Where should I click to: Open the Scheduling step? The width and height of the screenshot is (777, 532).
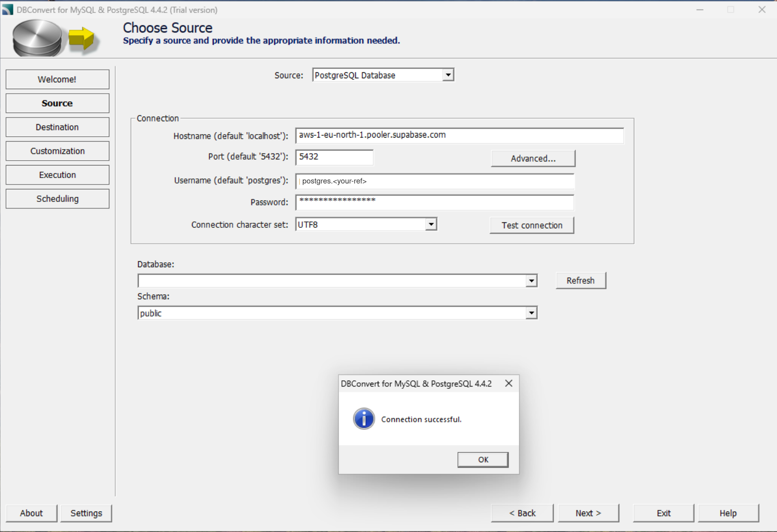pos(57,199)
